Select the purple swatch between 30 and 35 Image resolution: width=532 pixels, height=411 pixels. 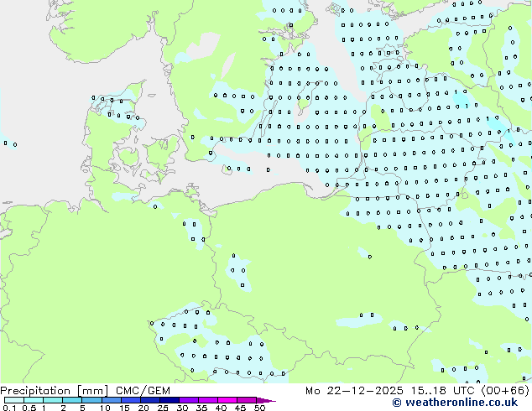pos(189,400)
